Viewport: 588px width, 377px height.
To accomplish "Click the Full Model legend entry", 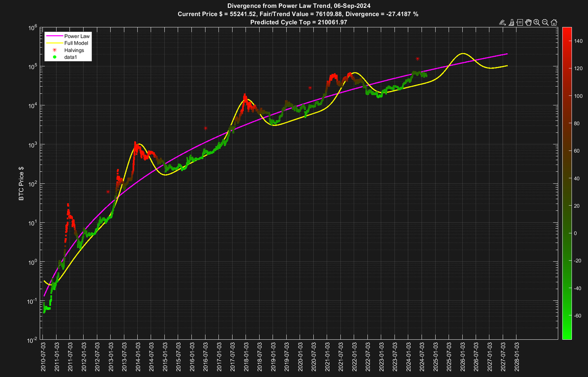I will (x=76, y=43).
